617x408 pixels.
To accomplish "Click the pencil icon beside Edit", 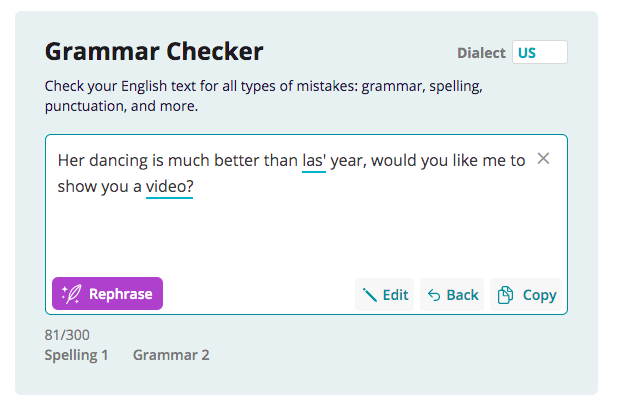I will (x=370, y=295).
